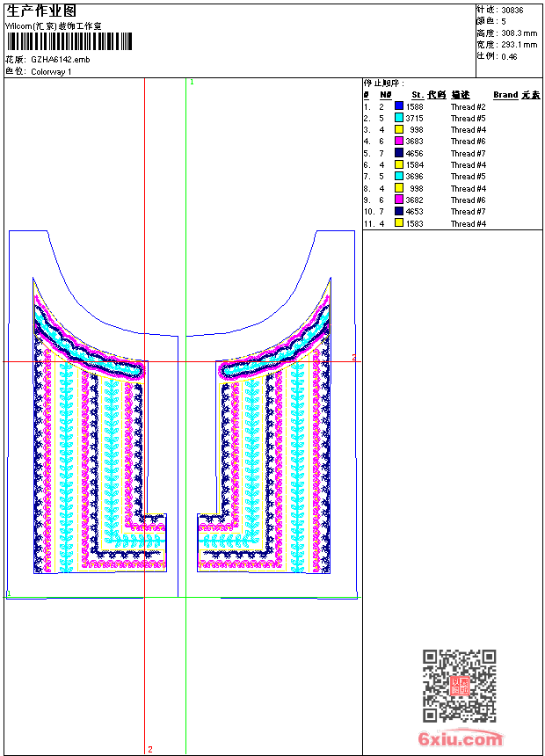Screen dimensions: 545x756
Task: Select stitch count value 3696
Action: [414, 177]
